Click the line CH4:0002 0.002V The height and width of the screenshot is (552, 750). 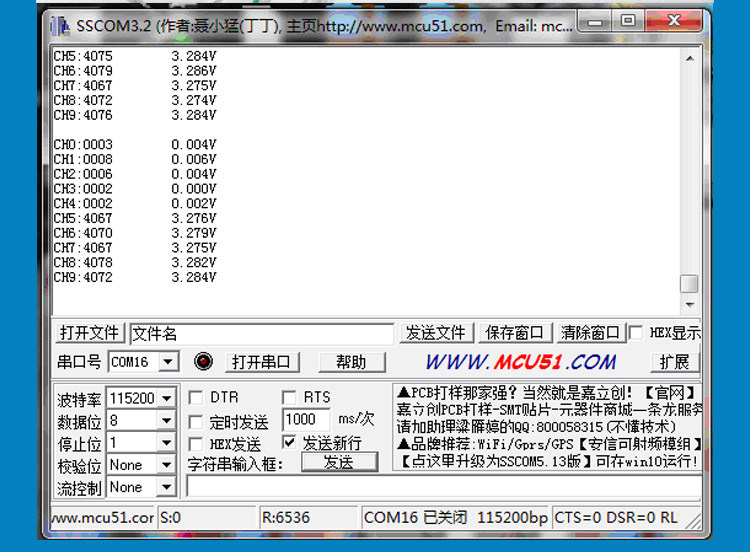tap(135, 203)
